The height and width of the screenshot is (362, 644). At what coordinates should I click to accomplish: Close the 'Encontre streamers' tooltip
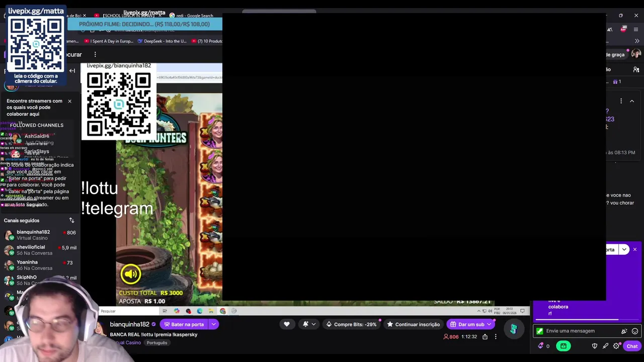(69, 101)
